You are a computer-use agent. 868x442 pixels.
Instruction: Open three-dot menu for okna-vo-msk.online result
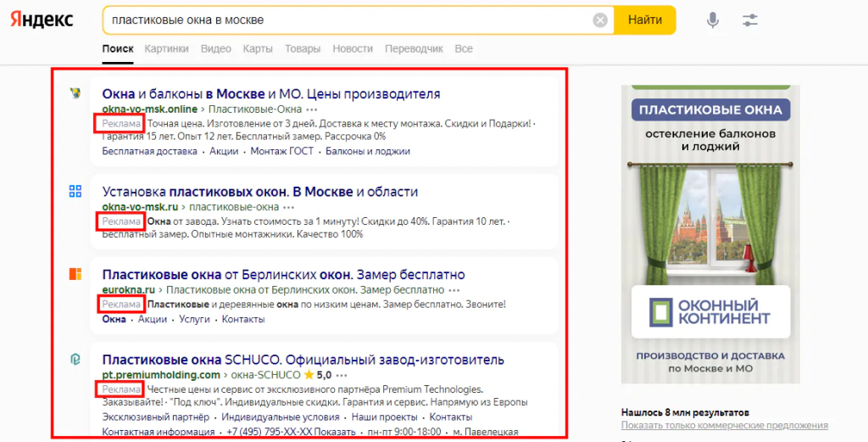[312, 109]
